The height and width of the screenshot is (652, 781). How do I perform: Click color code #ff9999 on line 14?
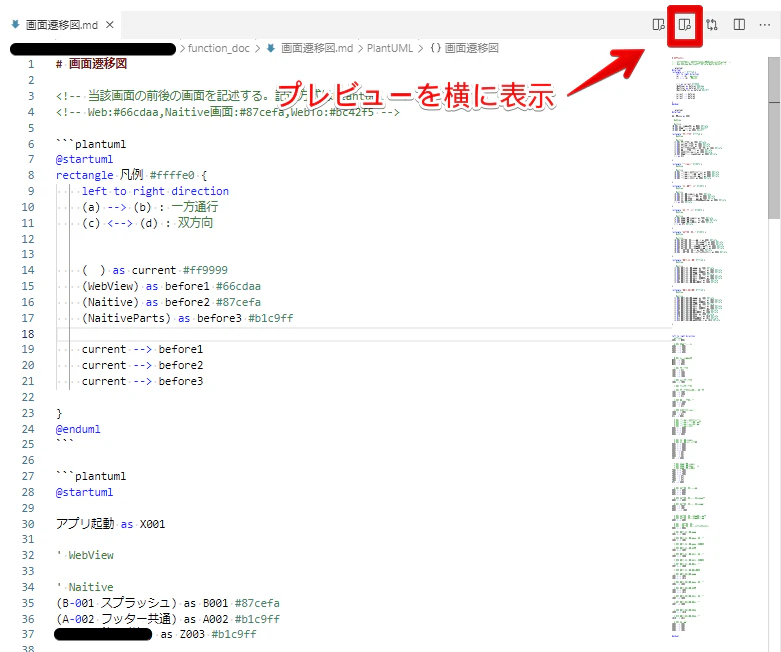click(205, 270)
